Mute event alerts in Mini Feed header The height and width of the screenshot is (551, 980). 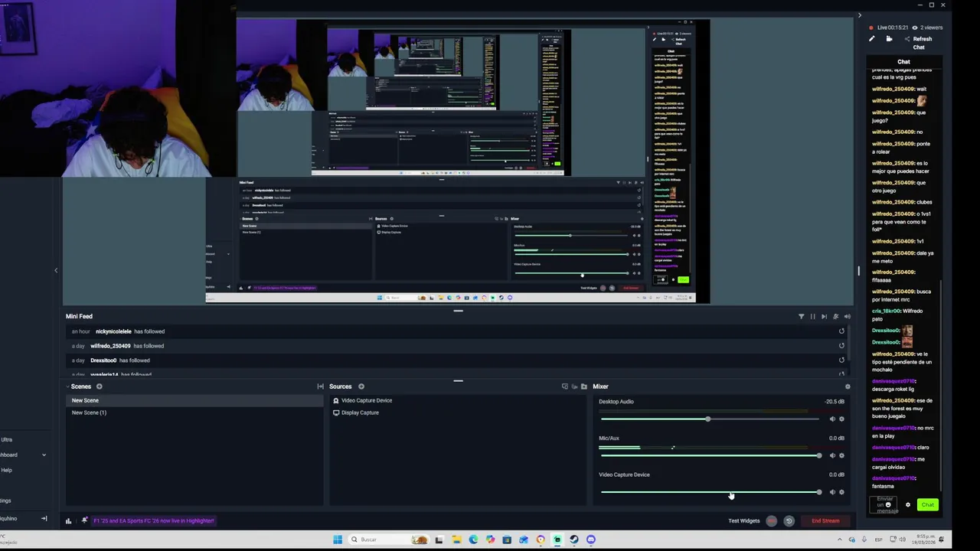click(x=835, y=316)
